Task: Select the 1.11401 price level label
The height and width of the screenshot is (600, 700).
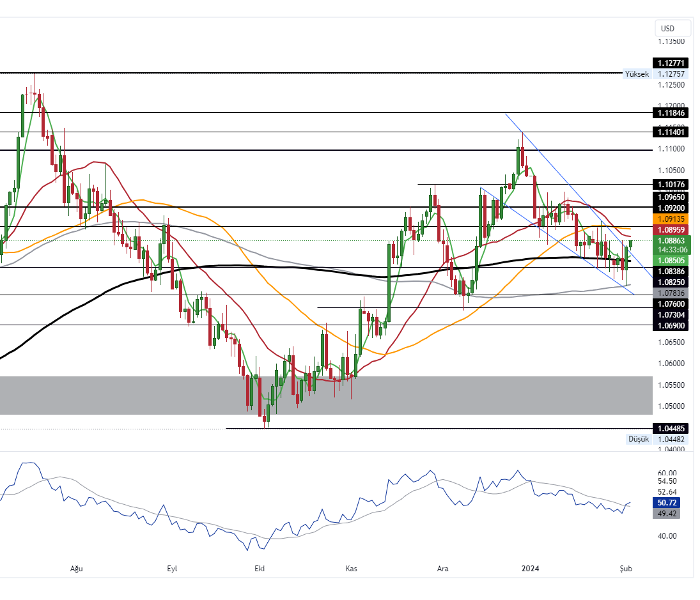Action: click(x=671, y=132)
